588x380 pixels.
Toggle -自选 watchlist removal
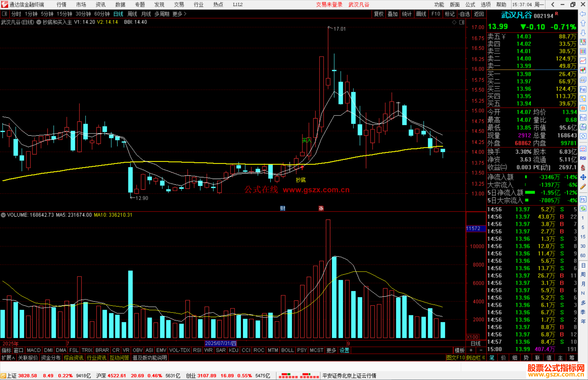(464, 14)
